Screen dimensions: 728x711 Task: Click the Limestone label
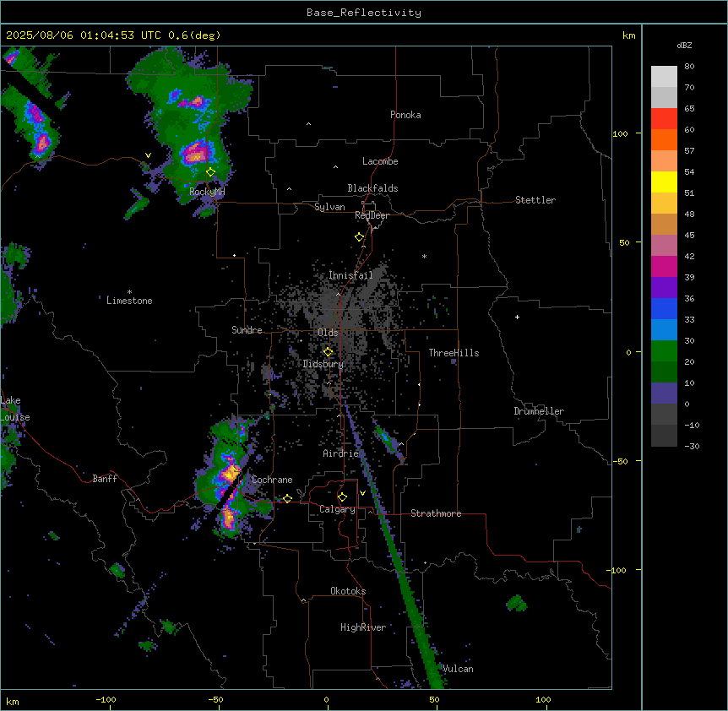coord(129,301)
